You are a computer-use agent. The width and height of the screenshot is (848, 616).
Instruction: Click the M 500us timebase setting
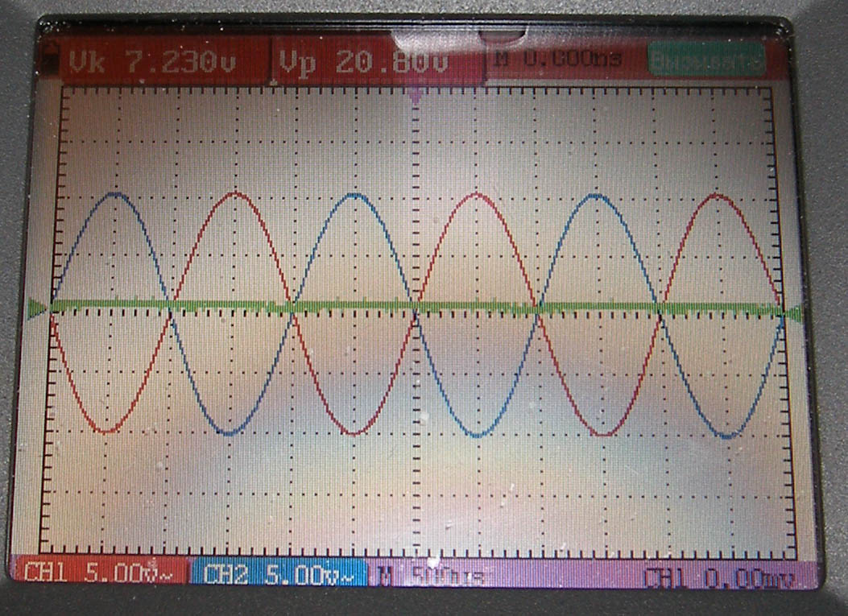pyautogui.click(x=431, y=577)
